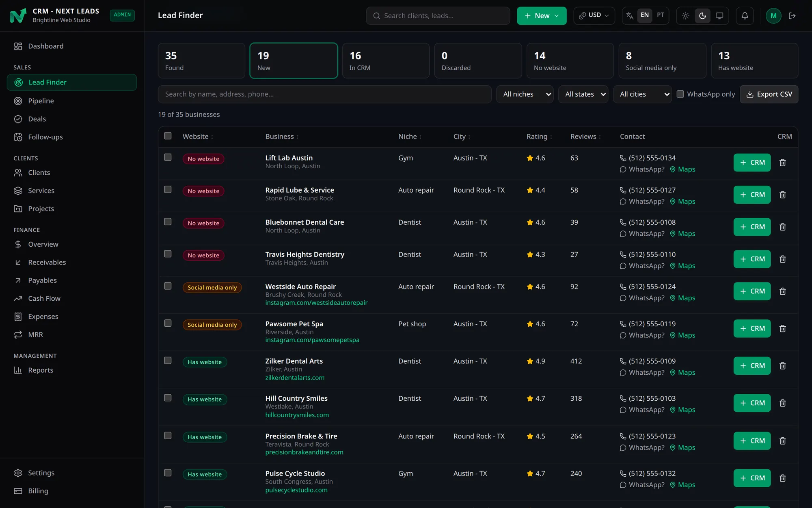The width and height of the screenshot is (812, 508).
Task: Click the translate language icon
Action: [630, 15]
